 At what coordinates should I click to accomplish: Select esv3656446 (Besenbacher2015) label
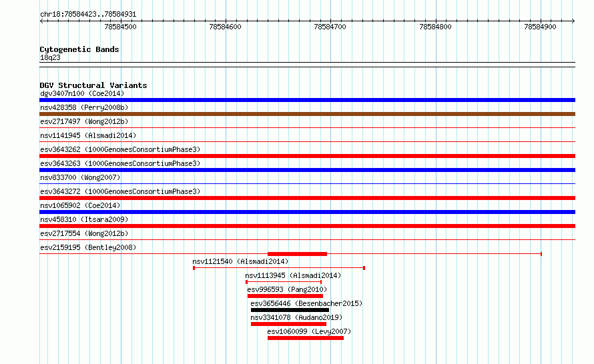[x=306, y=303]
